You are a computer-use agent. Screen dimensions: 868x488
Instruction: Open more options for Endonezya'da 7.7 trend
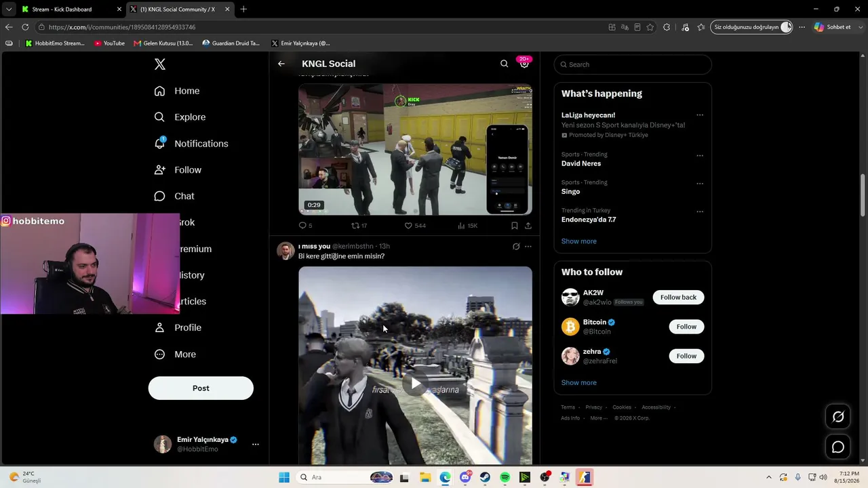[700, 211]
